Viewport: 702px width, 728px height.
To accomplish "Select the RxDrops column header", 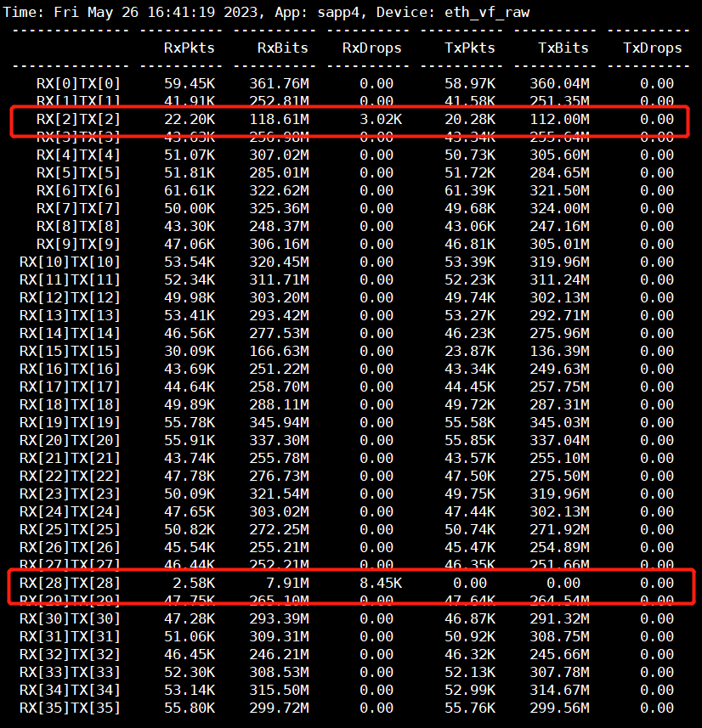I will click(x=371, y=48).
